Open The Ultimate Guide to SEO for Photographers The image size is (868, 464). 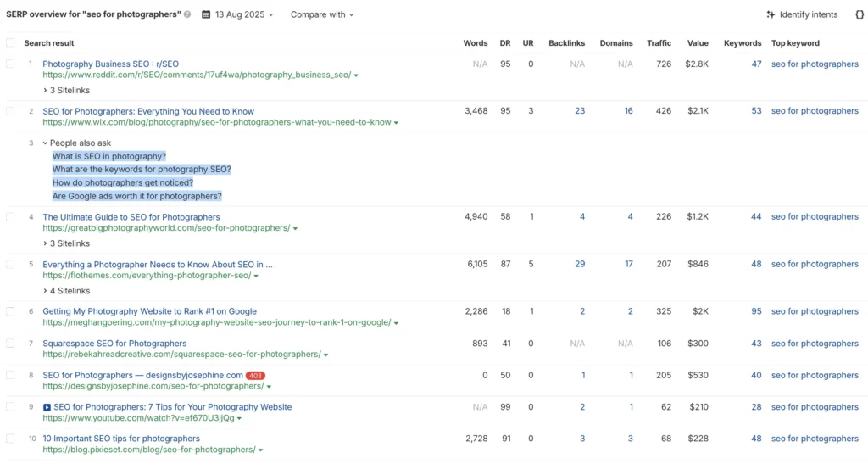tap(131, 217)
